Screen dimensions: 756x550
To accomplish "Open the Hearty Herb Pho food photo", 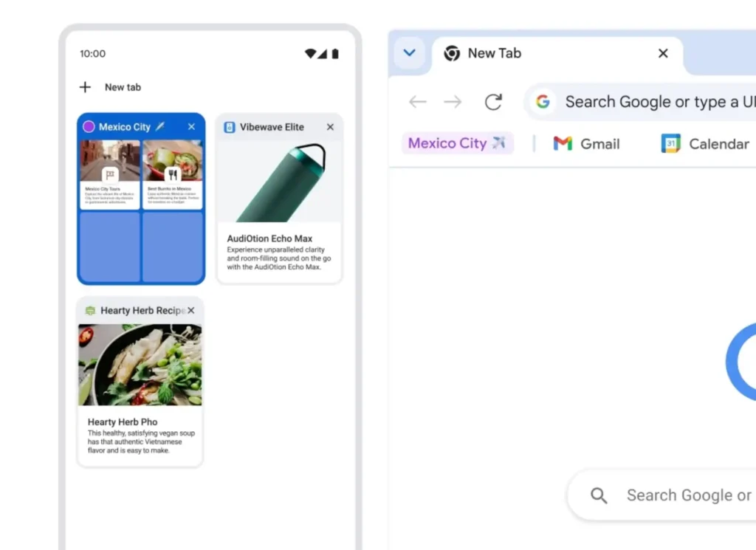I will point(140,365).
